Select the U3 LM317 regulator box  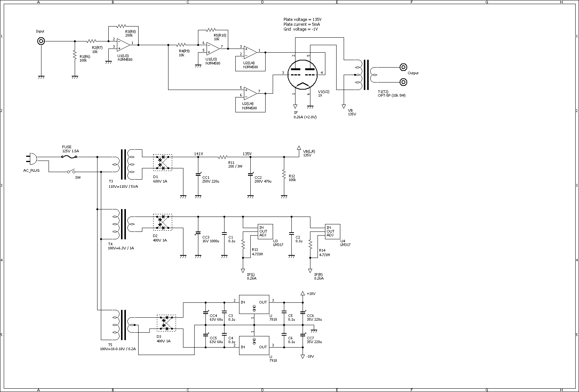[x=265, y=231]
